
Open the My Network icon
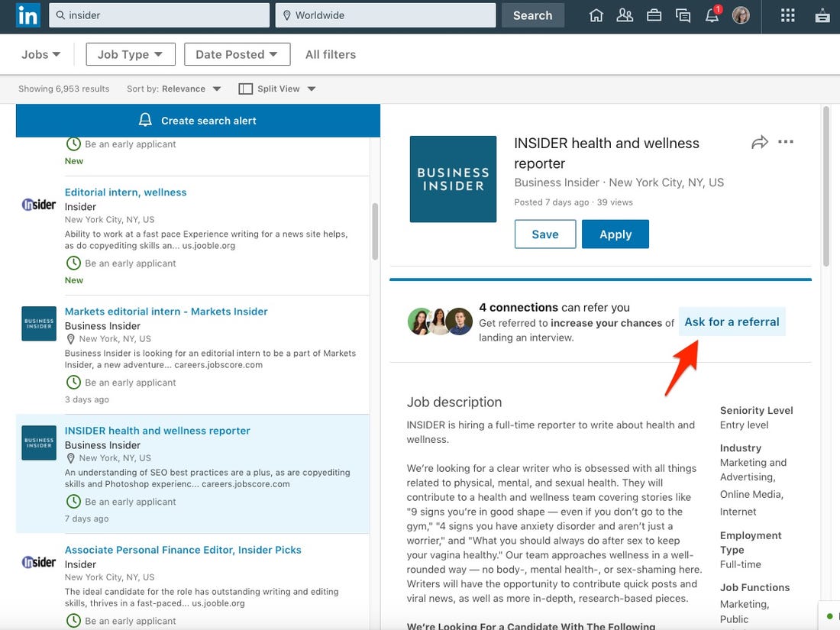pyautogui.click(x=625, y=15)
